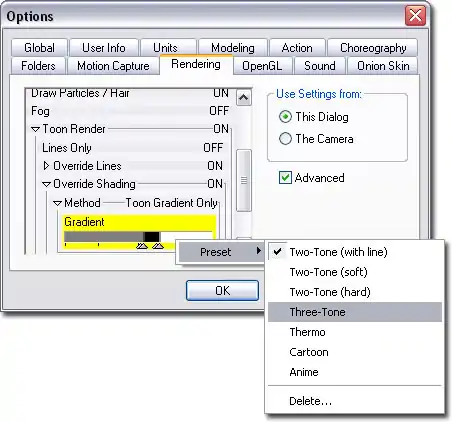The image size is (452, 422).
Task: Select This Dialog radio button
Action: click(285, 117)
